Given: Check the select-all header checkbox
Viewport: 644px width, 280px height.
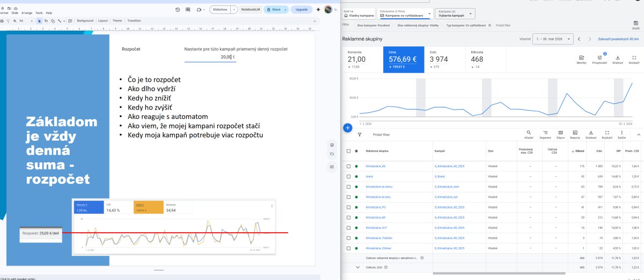Looking at the screenshot, I should [348, 151].
